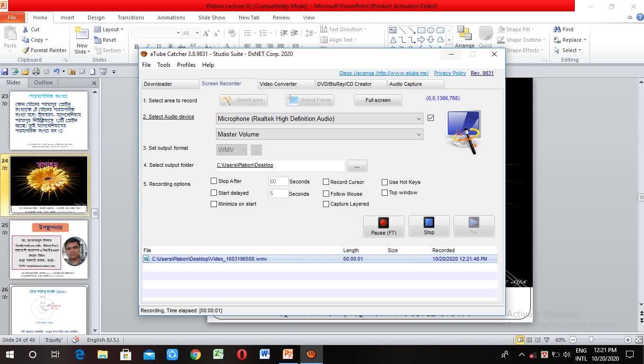Open Google Chrome from the taskbar
Viewport: 644px width, 364px height.
click(x=195, y=354)
